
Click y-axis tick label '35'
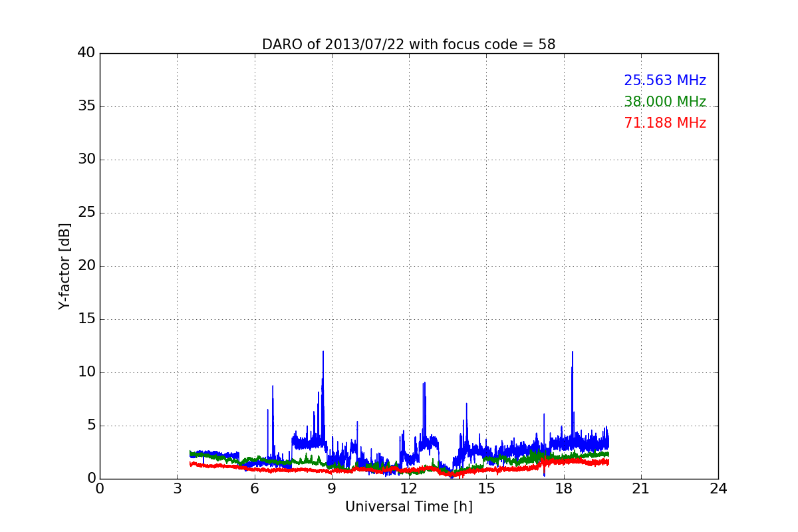click(86, 106)
